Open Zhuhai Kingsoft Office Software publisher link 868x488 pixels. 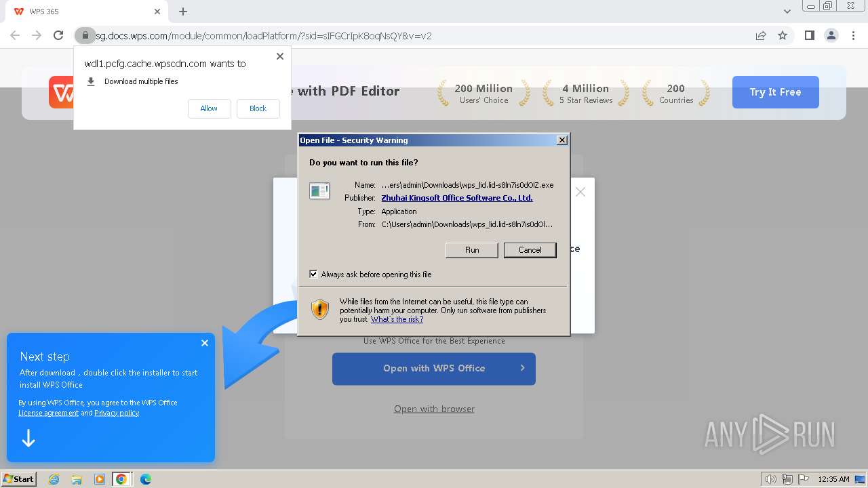pyautogui.click(x=457, y=198)
